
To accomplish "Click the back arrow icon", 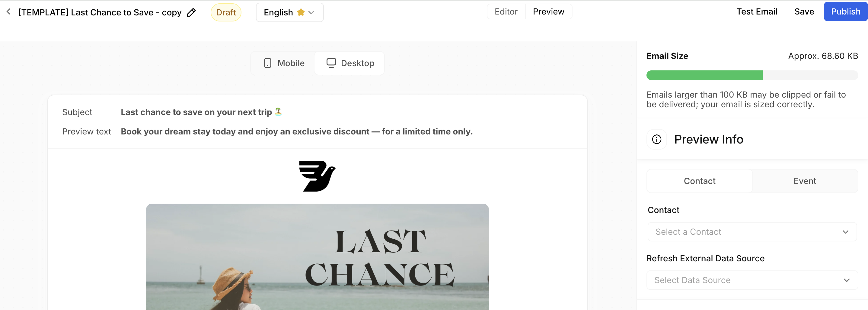I will [9, 12].
